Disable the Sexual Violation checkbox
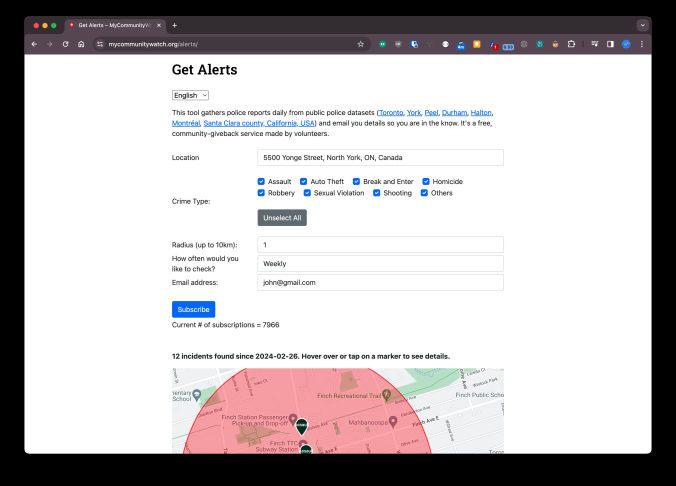 point(308,193)
